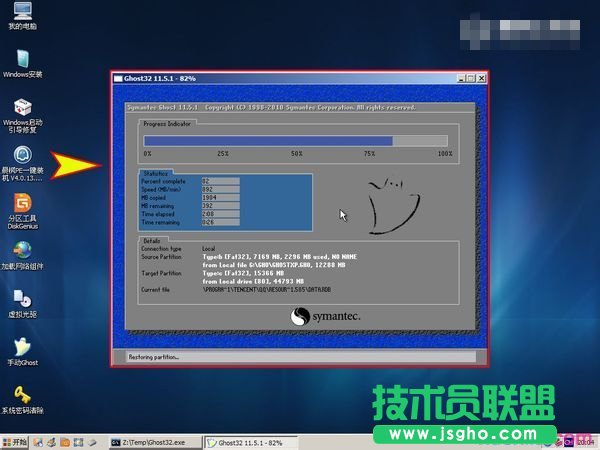Click the Connection type value Local

[x=209, y=248]
